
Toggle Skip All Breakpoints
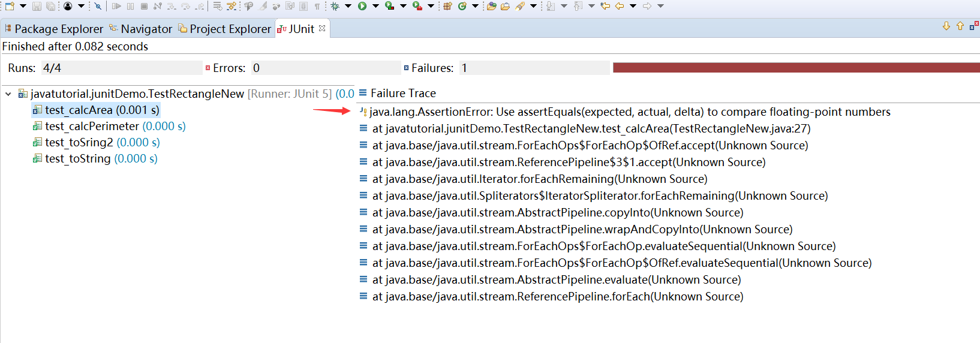[x=98, y=6]
